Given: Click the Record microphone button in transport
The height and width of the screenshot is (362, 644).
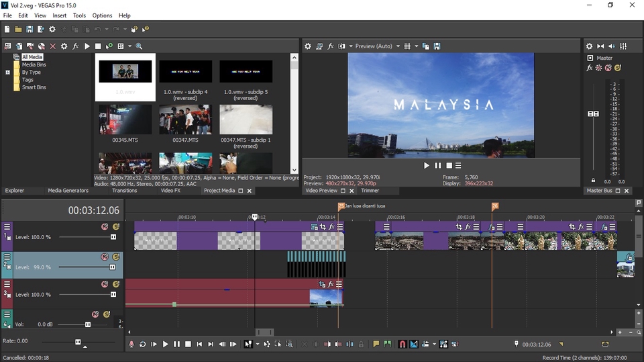Looking at the screenshot, I should point(131,345).
